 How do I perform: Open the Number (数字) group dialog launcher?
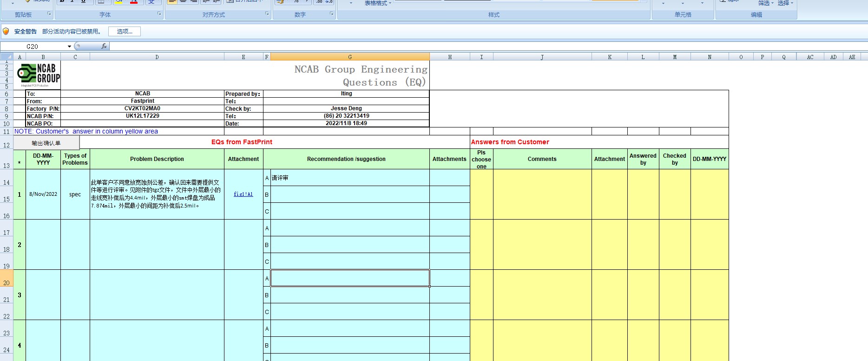coord(331,14)
